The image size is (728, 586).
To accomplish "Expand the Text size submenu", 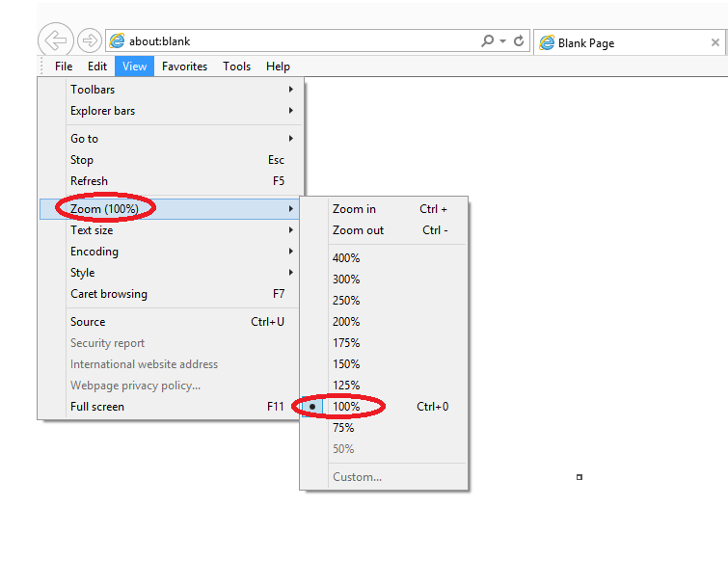I will click(170, 230).
